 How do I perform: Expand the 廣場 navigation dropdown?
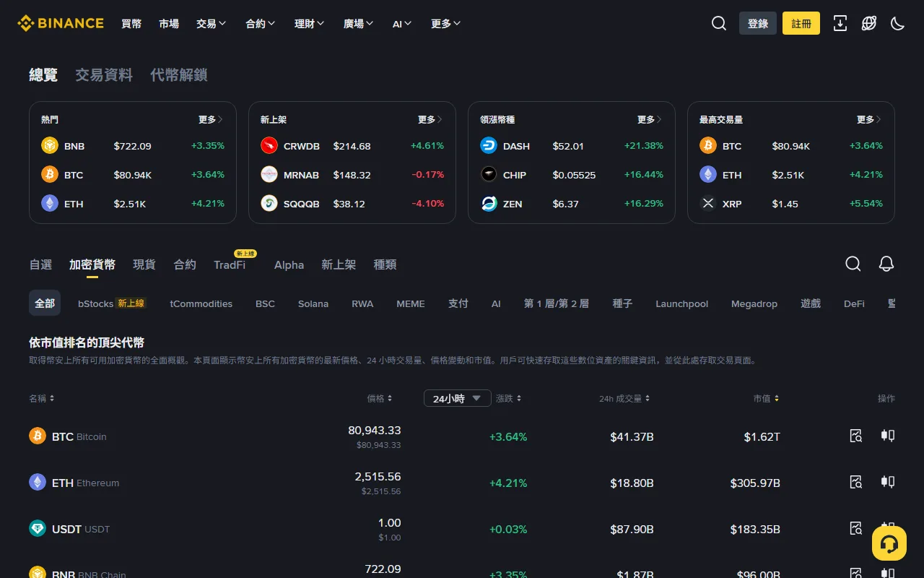358,23
